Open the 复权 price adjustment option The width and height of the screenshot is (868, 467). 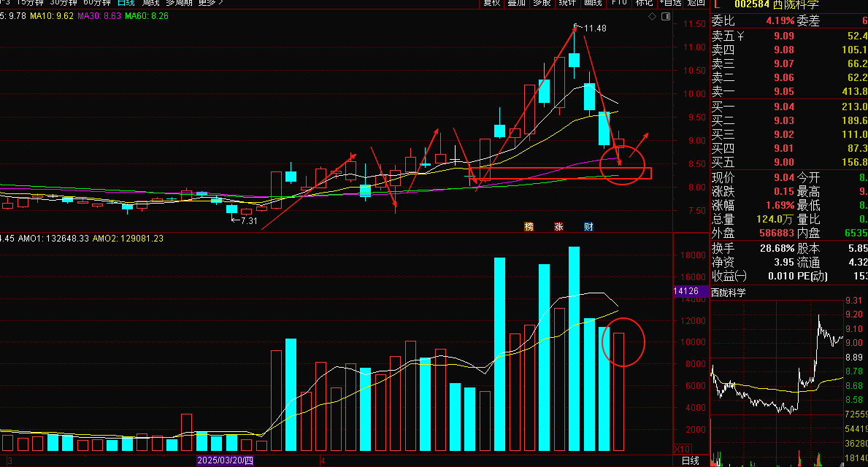tap(491, 2)
